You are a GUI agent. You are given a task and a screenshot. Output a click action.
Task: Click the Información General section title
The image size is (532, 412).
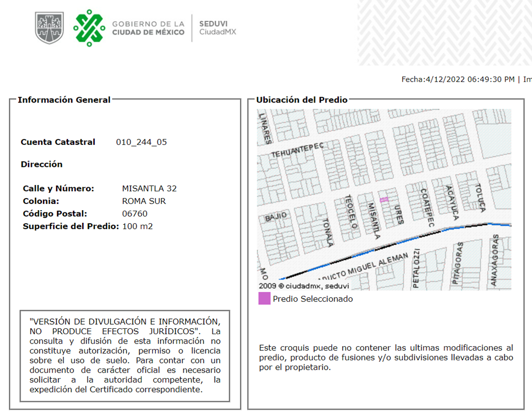[x=64, y=100]
